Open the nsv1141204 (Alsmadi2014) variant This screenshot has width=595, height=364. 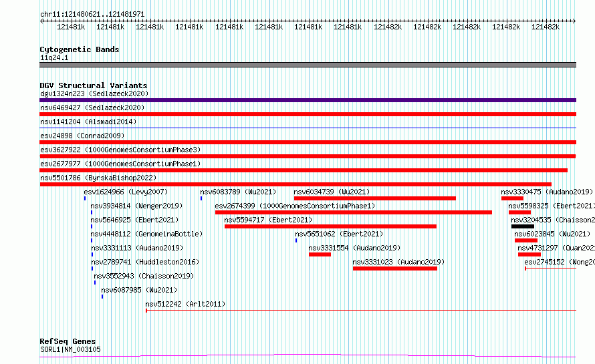[88, 122]
